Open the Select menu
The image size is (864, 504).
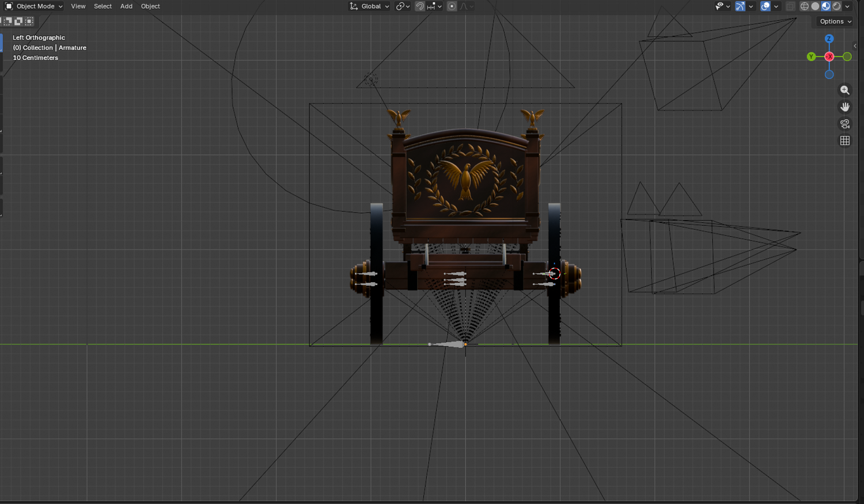tap(103, 6)
